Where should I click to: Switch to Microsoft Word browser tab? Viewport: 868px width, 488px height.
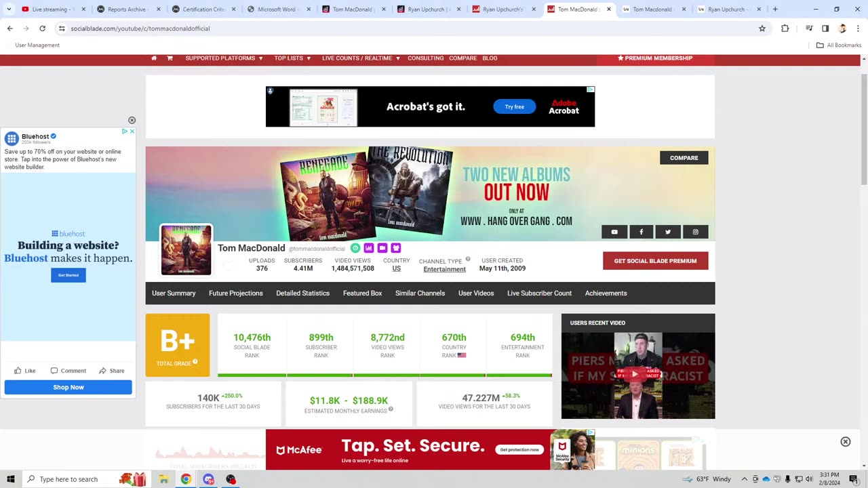point(278,9)
